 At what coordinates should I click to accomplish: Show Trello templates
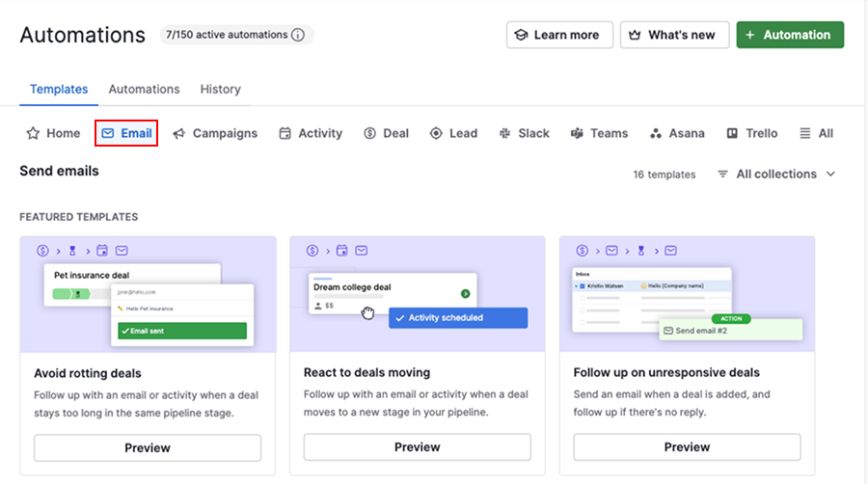point(751,133)
